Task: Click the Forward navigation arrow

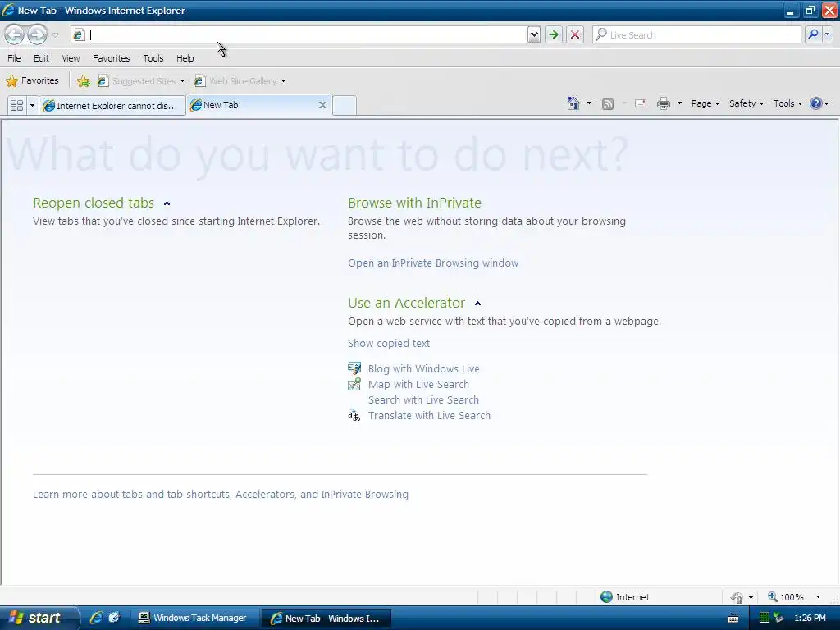Action: pyautogui.click(x=37, y=34)
